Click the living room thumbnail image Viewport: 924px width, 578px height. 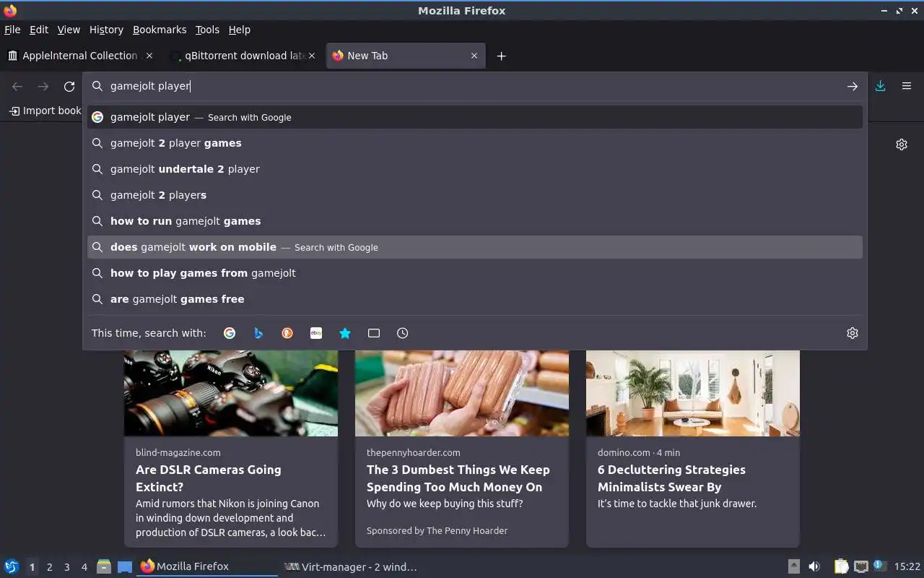point(693,393)
